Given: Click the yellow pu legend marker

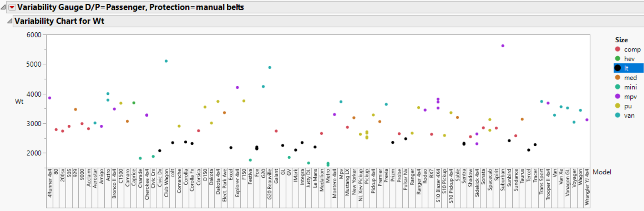Looking at the screenshot, I should click(x=617, y=106).
